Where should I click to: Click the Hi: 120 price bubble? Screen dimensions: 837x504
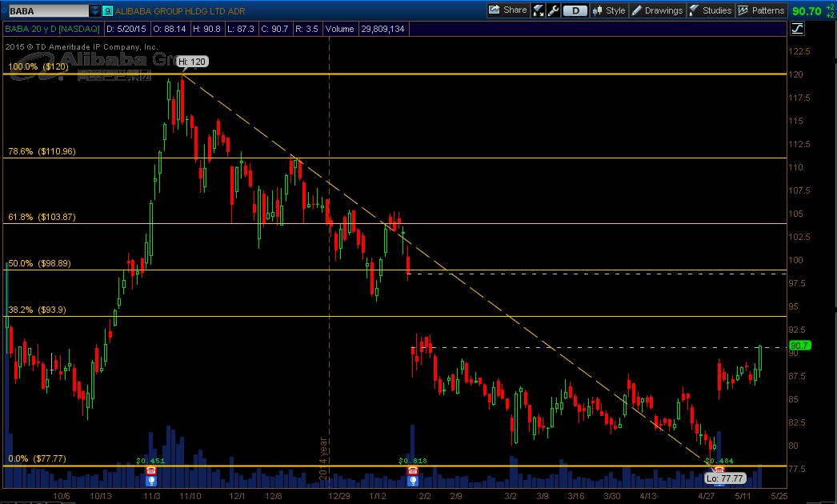tap(192, 62)
